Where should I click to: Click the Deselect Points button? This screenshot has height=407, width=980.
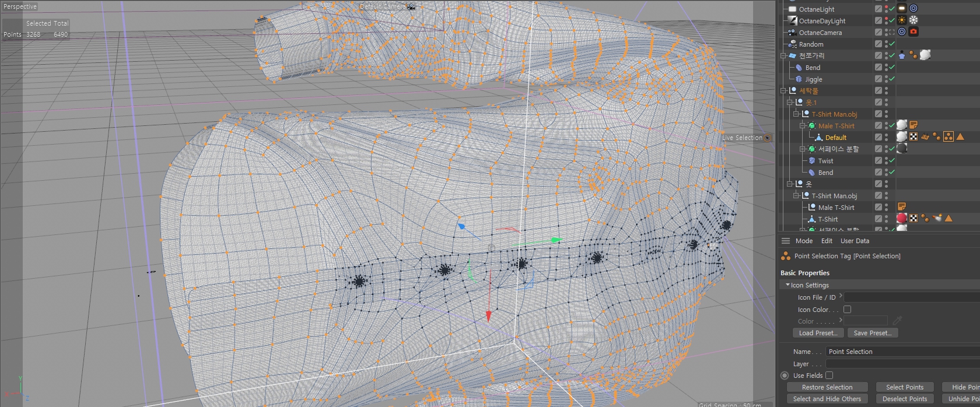coord(905,399)
